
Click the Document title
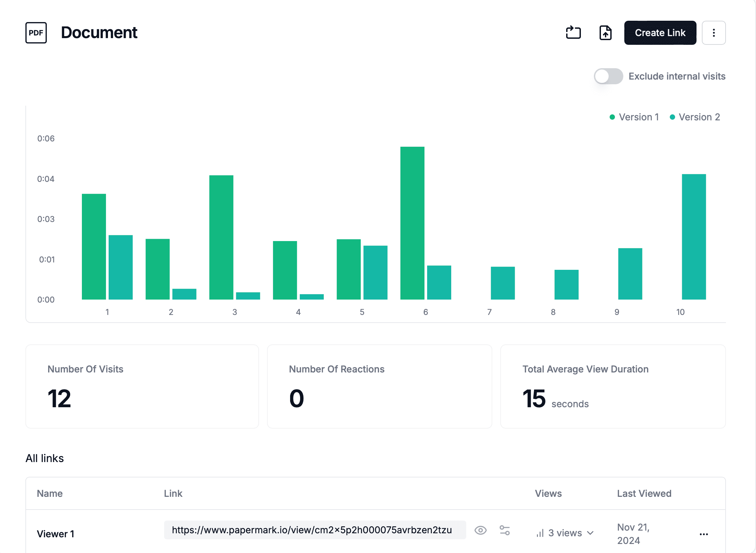pos(99,32)
